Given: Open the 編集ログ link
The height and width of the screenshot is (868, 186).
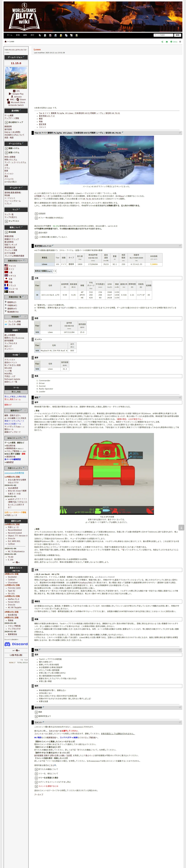Looking at the screenshot, I should (x=8, y=405).
